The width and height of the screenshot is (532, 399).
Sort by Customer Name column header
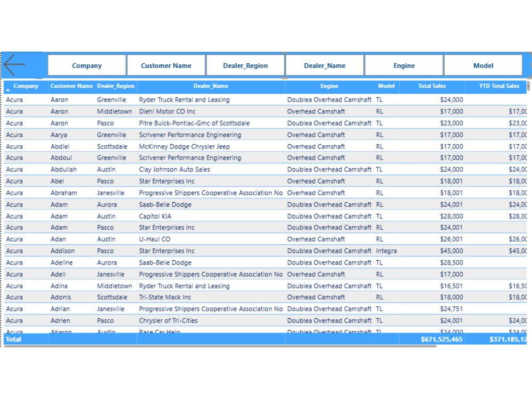(x=72, y=86)
